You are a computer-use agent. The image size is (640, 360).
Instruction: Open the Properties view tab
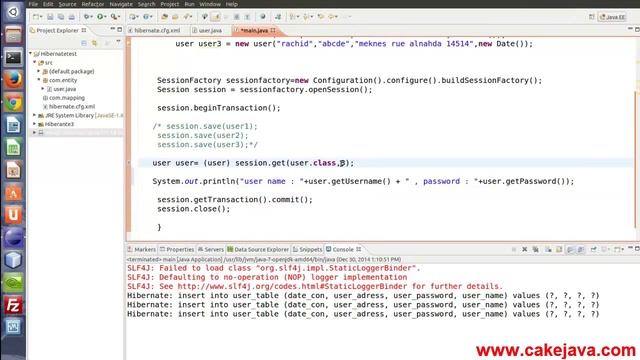click(177, 249)
